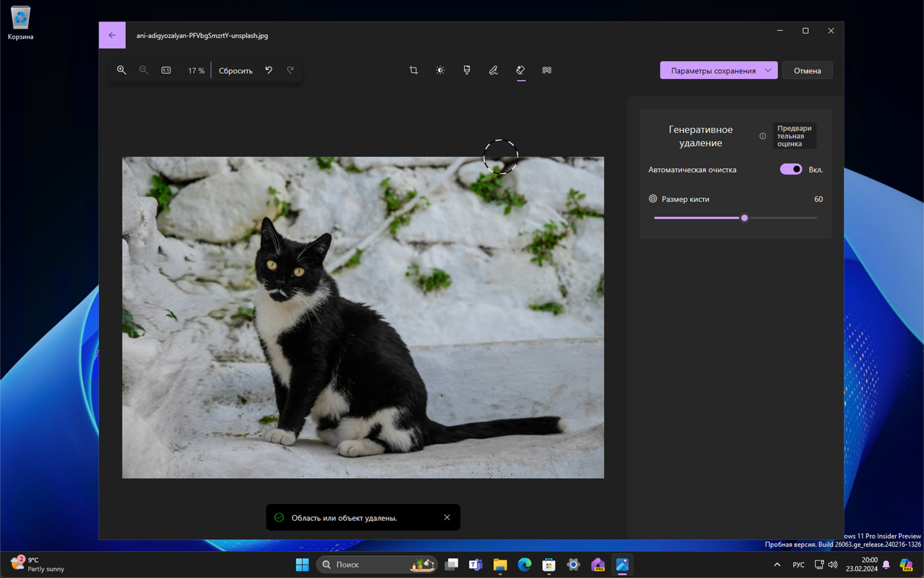
Task: Show hidden system tray icons chevron
Action: 777,564
